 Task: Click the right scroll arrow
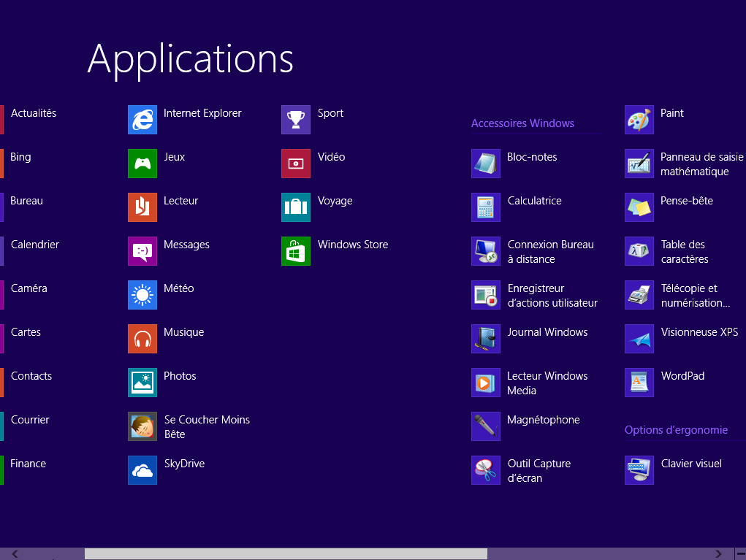pyautogui.click(x=718, y=554)
